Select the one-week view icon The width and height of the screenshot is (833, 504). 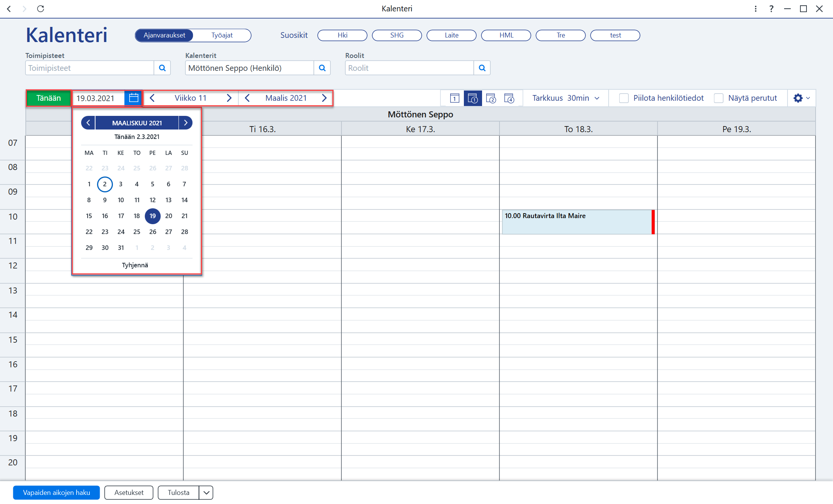(x=473, y=98)
